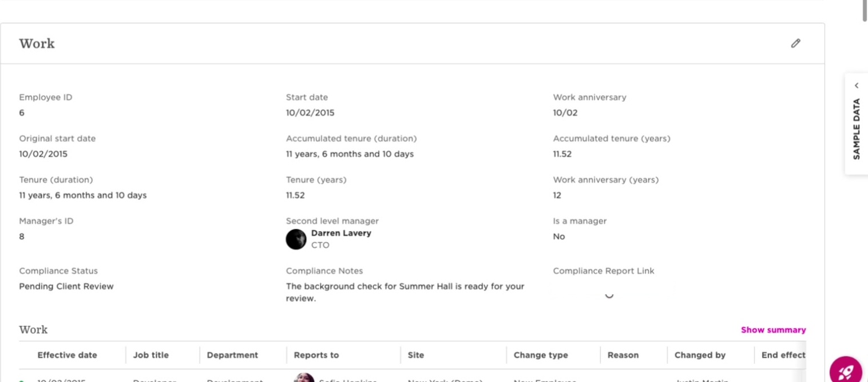Select Pending Client Review compliance status
The width and height of the screenshot is (868, 382).
coord(66,286)
